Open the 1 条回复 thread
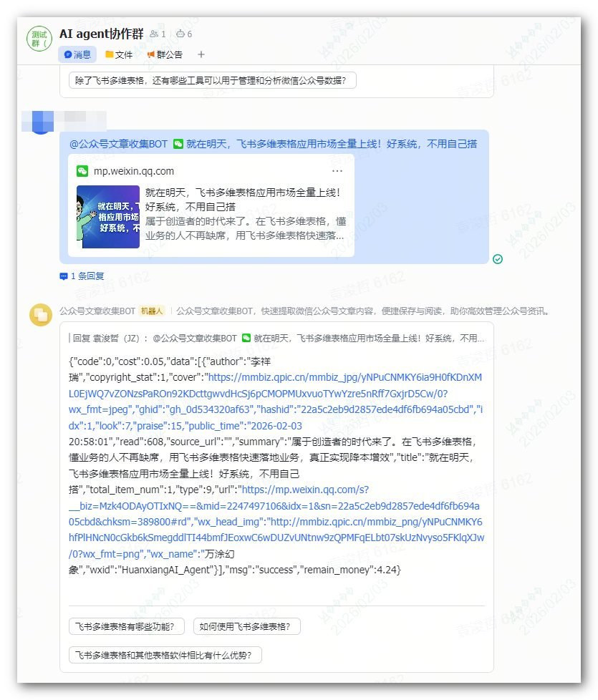 (82, 276)
